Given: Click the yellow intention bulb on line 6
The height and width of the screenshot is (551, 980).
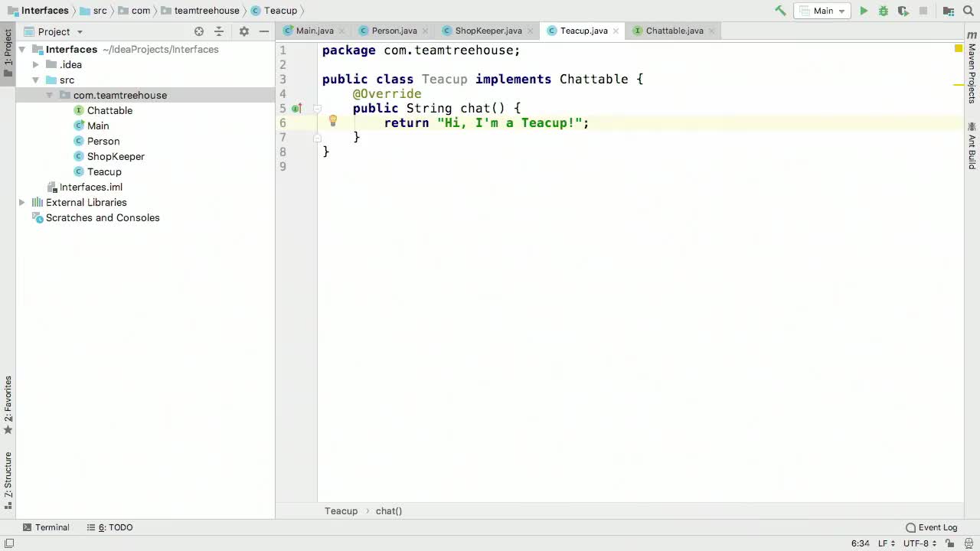Looking at the screenshot, I should 332,121.
